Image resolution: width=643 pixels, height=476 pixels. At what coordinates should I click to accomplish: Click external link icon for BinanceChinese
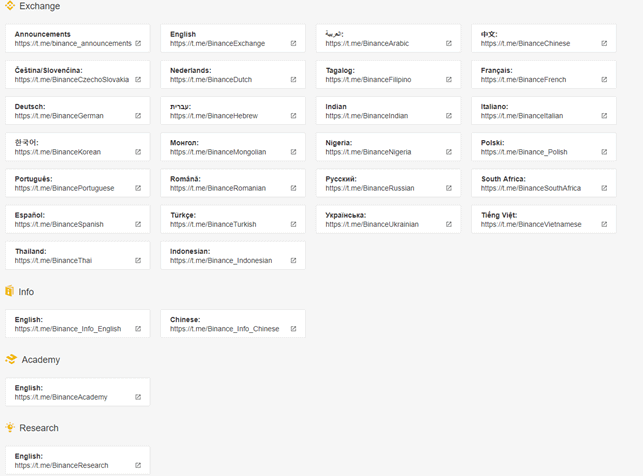[604, 43]
